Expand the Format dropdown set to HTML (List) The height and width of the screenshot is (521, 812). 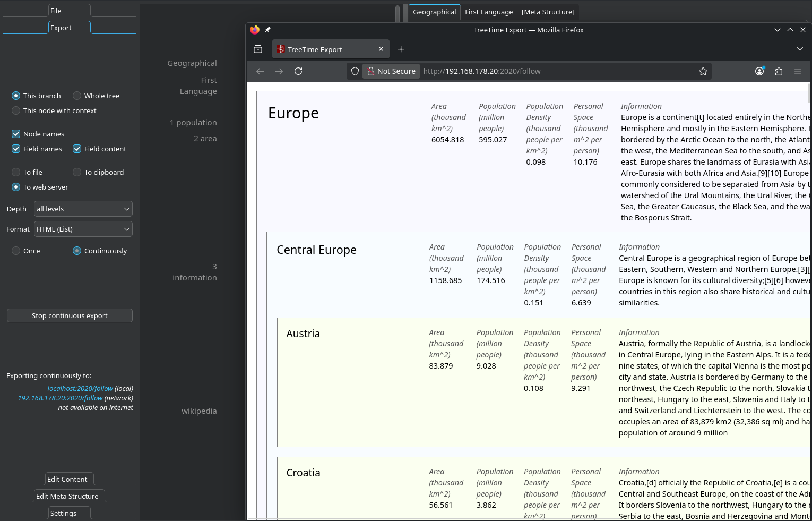[83, 229]
